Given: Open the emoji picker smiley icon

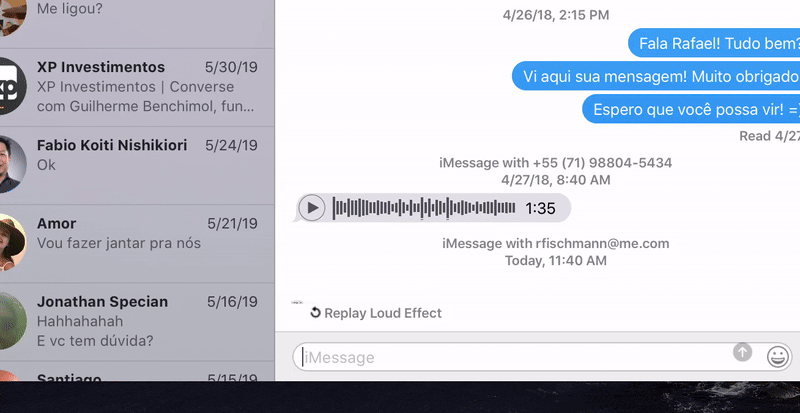Looking at the screenshot, I should (x=778, y=356).
